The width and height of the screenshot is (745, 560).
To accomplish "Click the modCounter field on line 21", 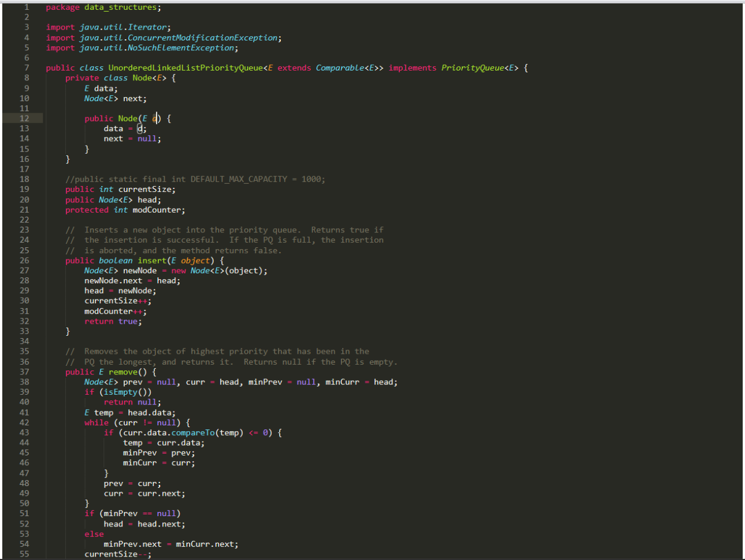I will point(157,209).
